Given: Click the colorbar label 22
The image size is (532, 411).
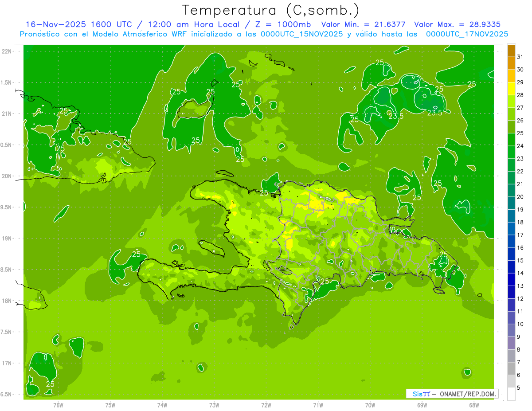Looking at the screenshot, I should [520, 172].
